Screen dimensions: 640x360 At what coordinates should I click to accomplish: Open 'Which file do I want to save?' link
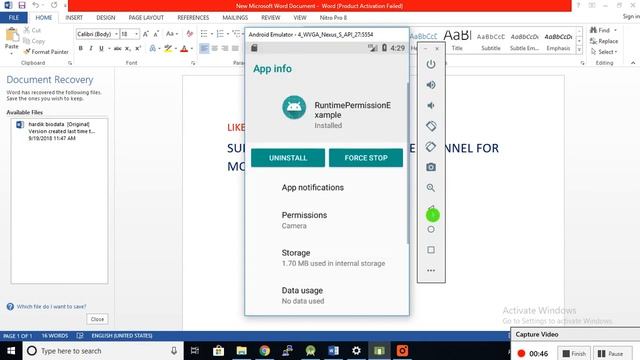point(51,307)
